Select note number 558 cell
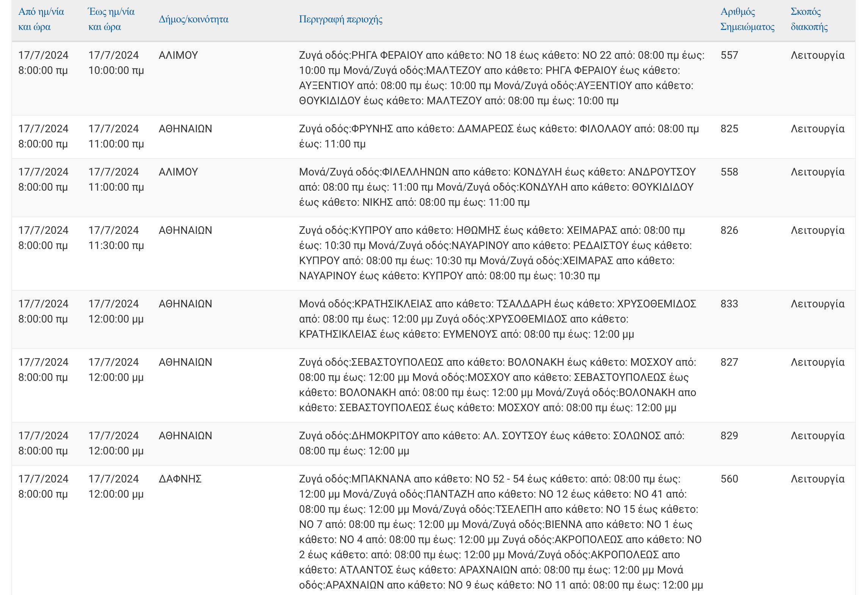Viewport: 868px width, 595px height. (729, 172)
